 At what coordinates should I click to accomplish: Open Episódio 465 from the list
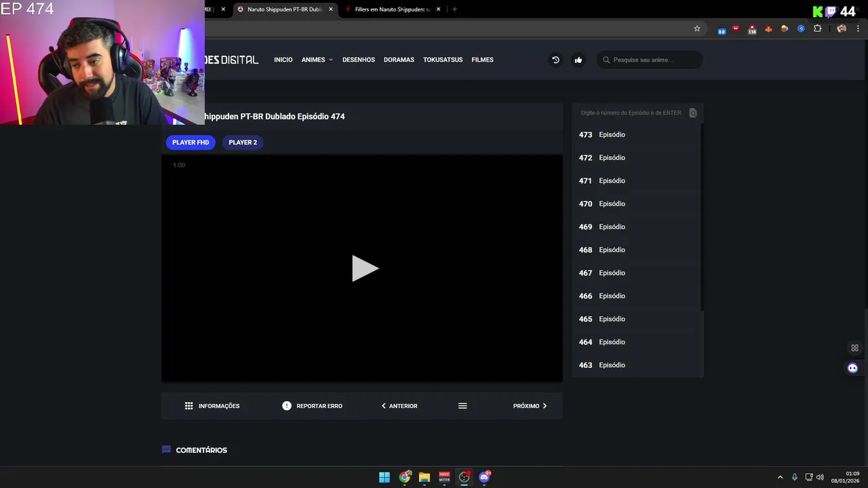637,319
